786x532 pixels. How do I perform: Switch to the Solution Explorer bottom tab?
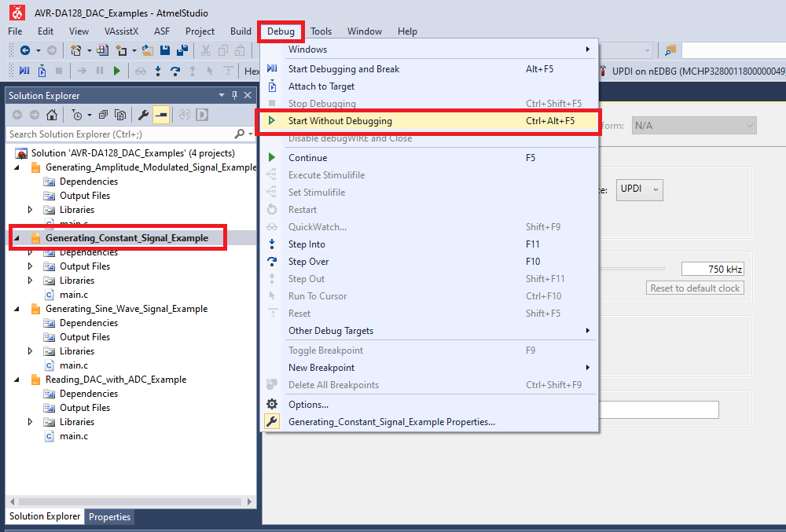tap(45, 516)
